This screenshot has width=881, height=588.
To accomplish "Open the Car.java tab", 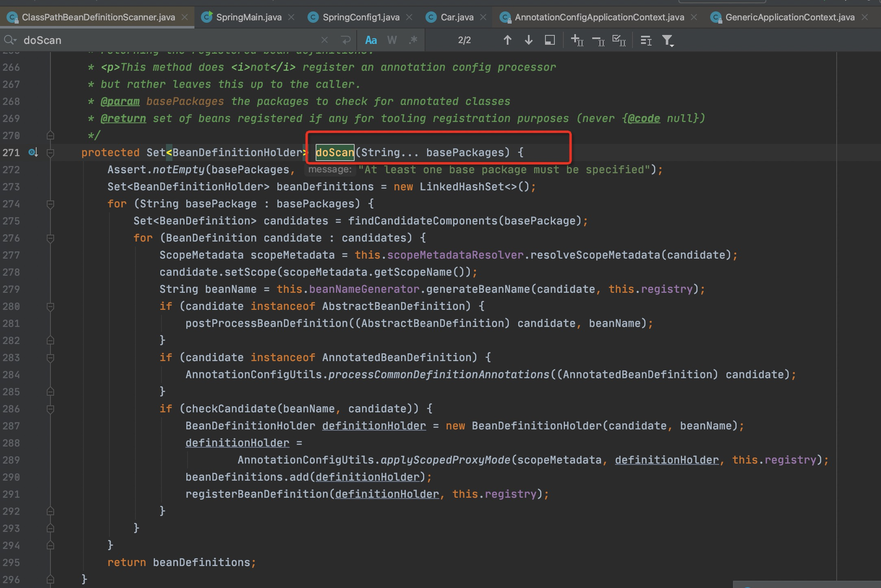I will click(457, 17).
